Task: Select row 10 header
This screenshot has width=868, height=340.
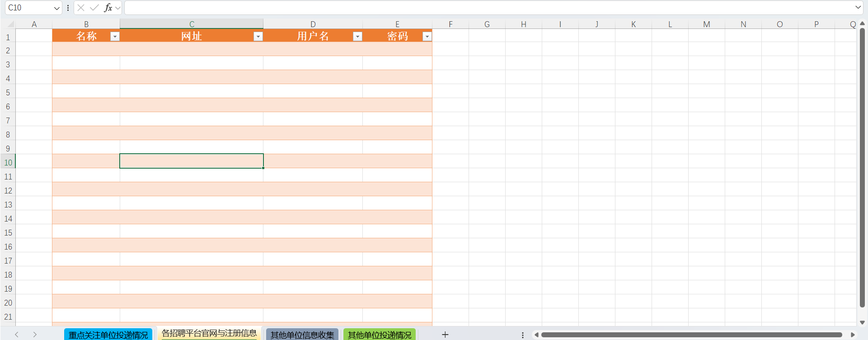Action: click(8, 162)
